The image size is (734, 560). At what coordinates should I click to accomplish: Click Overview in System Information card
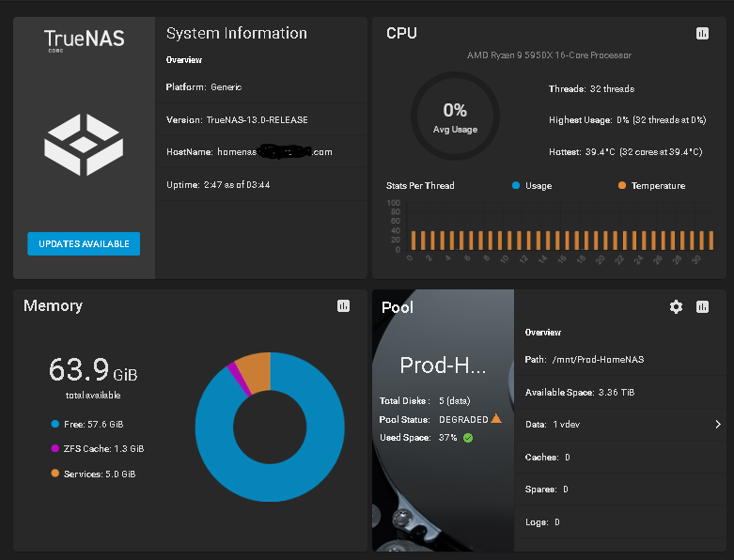click(x=184, y=60)
